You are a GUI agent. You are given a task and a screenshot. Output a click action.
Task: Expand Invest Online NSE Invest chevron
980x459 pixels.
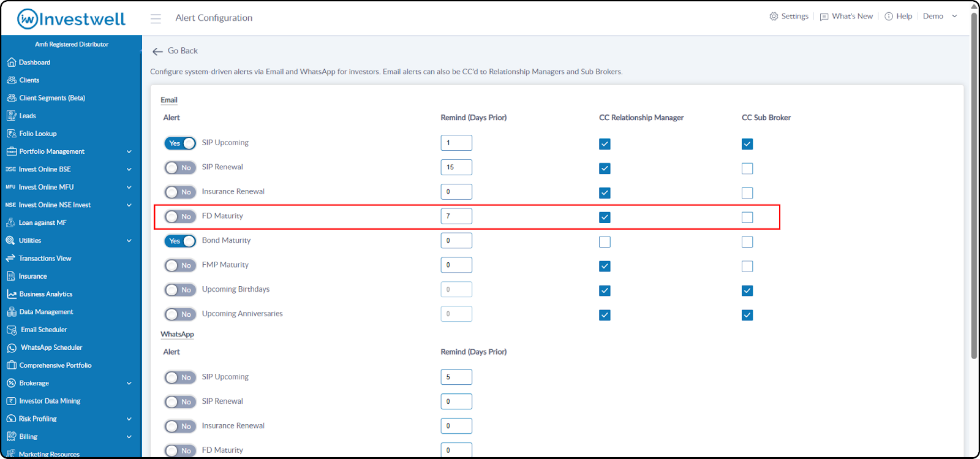pos(129,205)
